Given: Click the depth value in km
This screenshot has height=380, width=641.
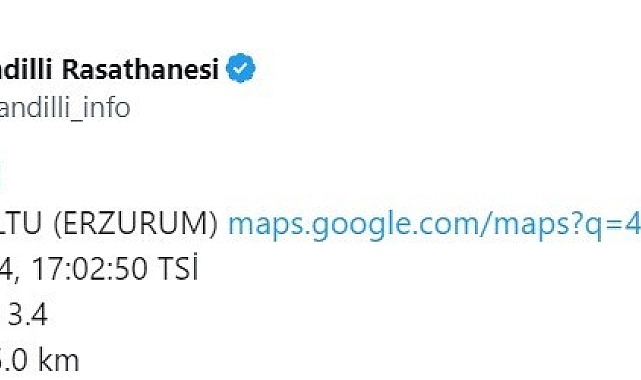Looking at the screenshot, I should pyautogui.click(x=39, y=360).
